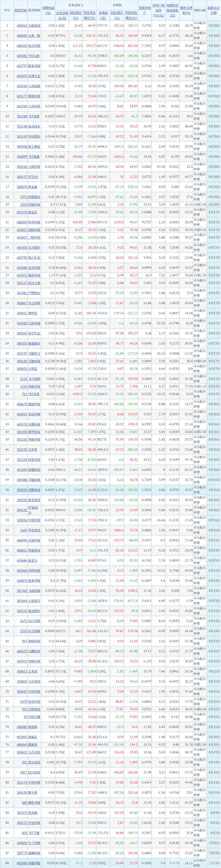Click the 中创环保 stock name link
Screen dimensions: 221x868
point(34,520)
